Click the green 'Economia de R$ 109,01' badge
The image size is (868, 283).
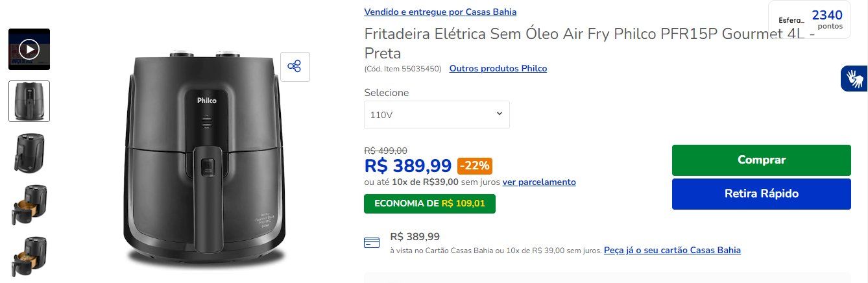click(x=429, y=204)
